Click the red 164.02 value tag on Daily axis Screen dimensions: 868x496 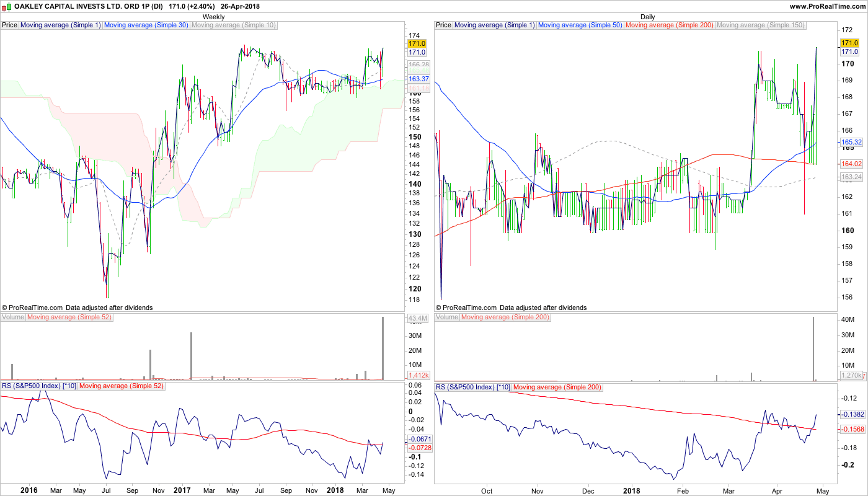click(851, 164)
